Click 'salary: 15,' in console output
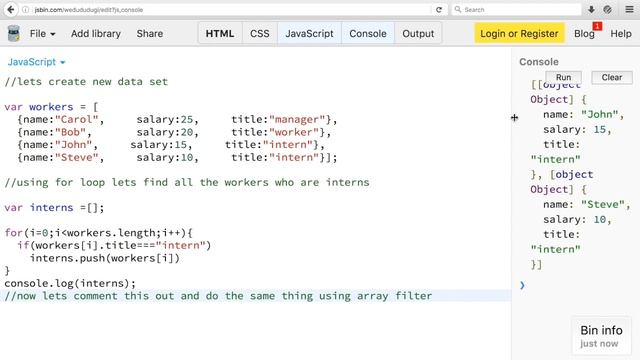 point(577,130)
